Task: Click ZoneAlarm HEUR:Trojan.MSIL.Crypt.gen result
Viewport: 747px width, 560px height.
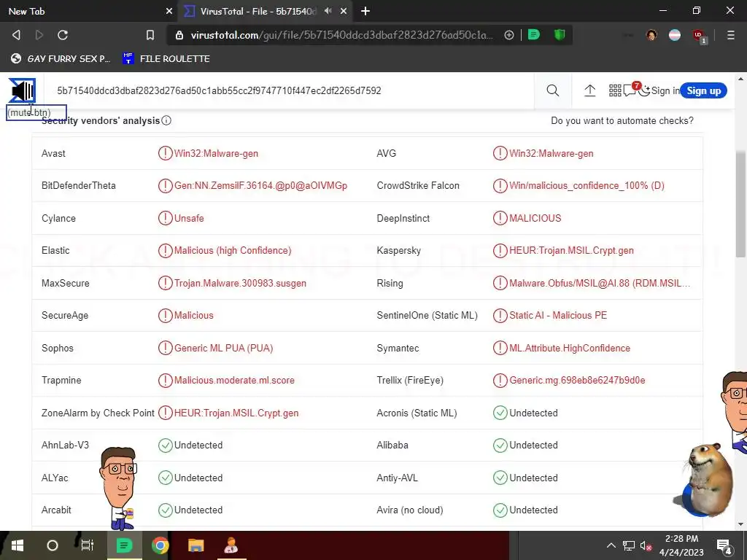Action: [x=236, y=413]
